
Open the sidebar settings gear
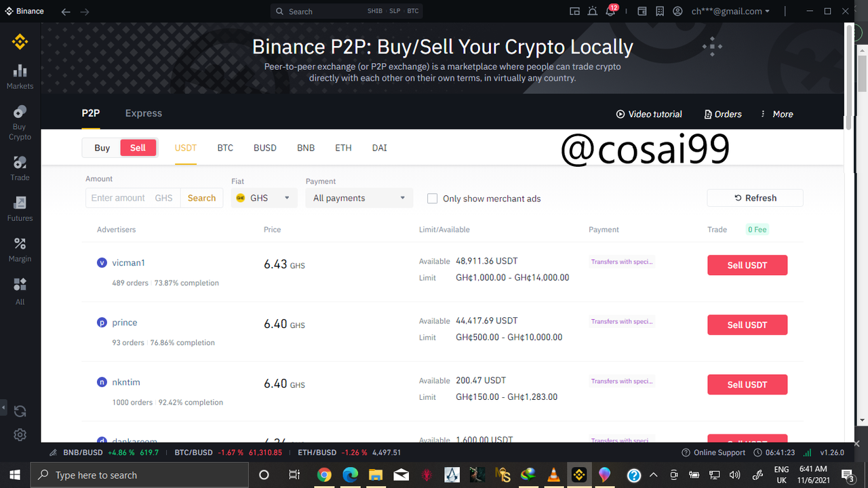coord(20,434)
